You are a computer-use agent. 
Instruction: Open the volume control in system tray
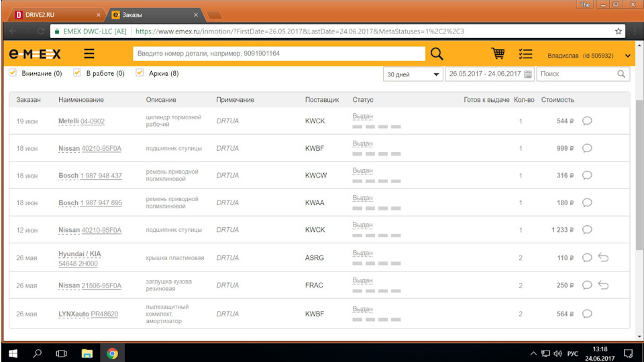(557, 353)
